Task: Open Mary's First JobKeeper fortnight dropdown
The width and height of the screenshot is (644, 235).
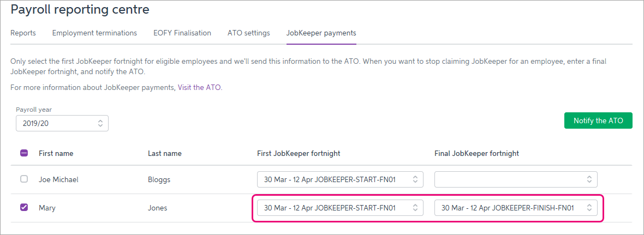Action: point(340,208)
